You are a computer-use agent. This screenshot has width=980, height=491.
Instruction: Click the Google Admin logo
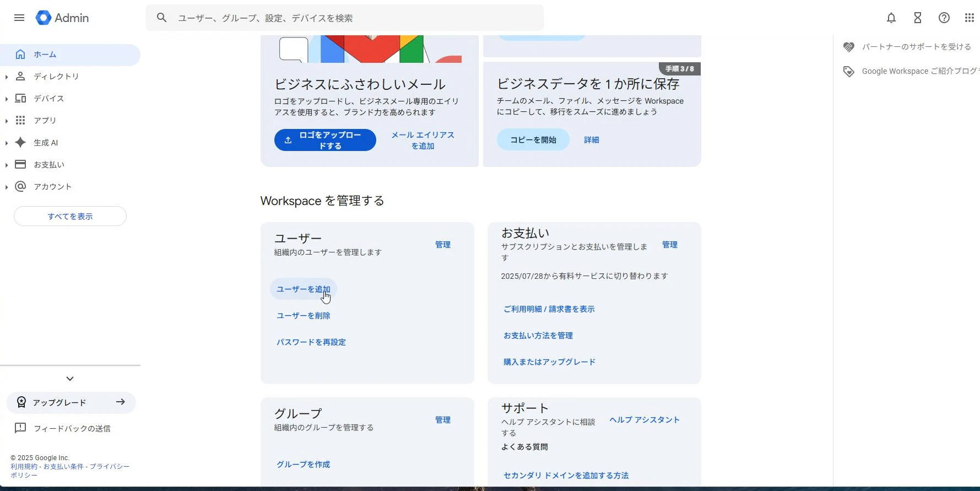click(62, 18)
